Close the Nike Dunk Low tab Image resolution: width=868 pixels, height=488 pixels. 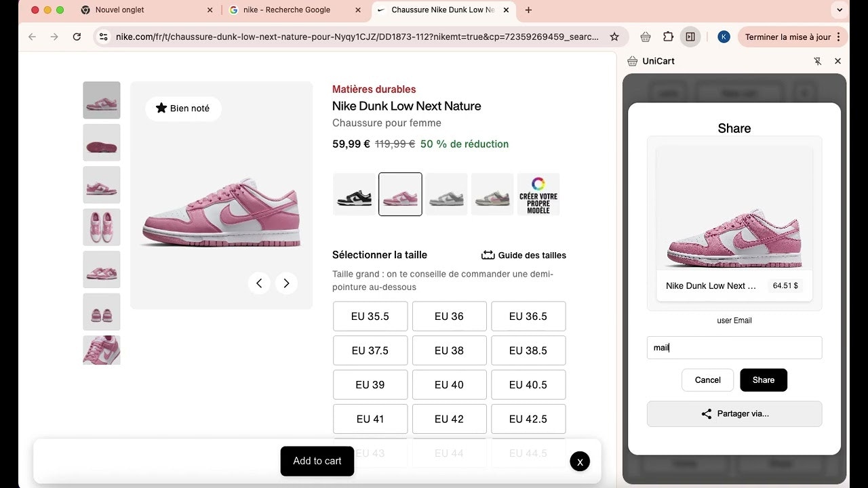506,10
